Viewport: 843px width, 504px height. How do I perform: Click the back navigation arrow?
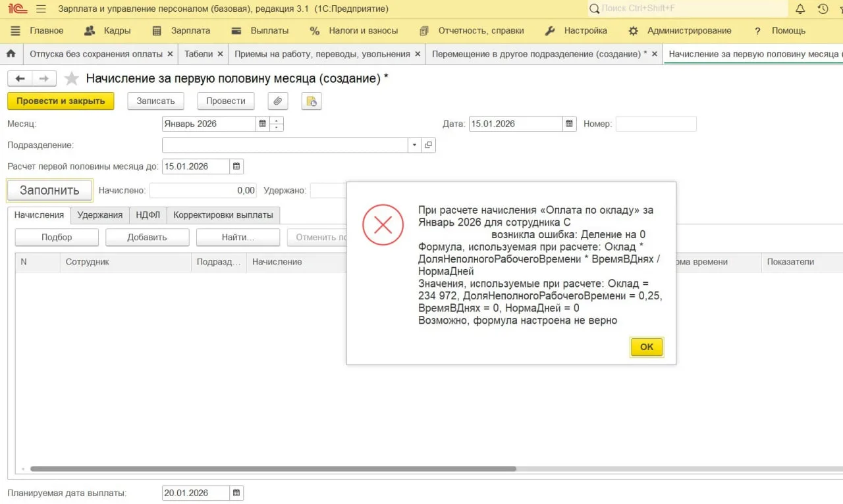pos(20,79)
